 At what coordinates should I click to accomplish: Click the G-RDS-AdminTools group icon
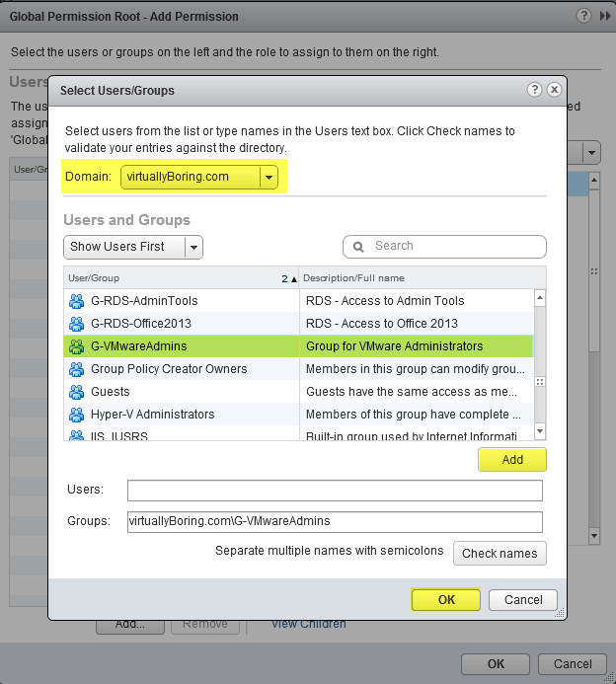click(x=77, y=301)
